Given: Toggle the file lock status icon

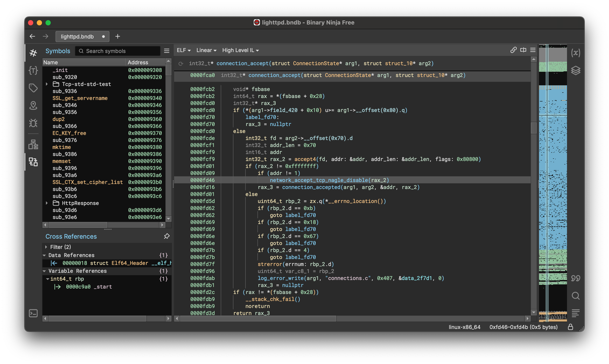Looking at the screenshot, I should coord(570,327).
